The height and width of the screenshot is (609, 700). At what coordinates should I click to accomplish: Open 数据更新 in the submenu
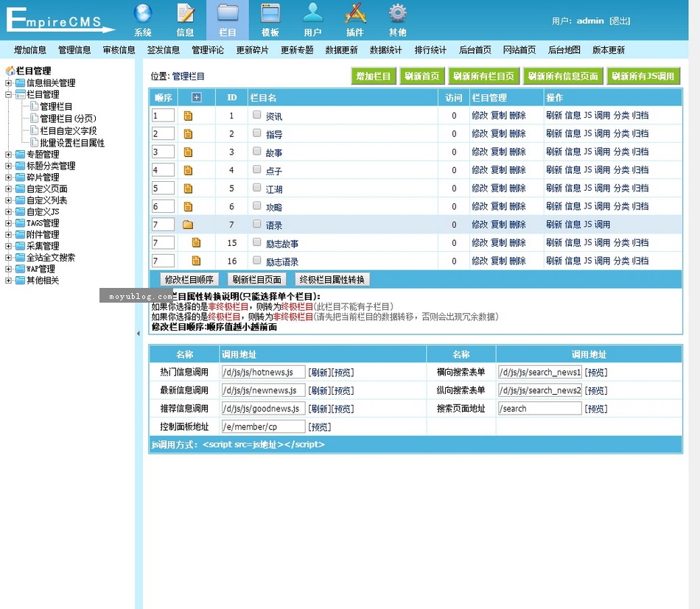341,50
